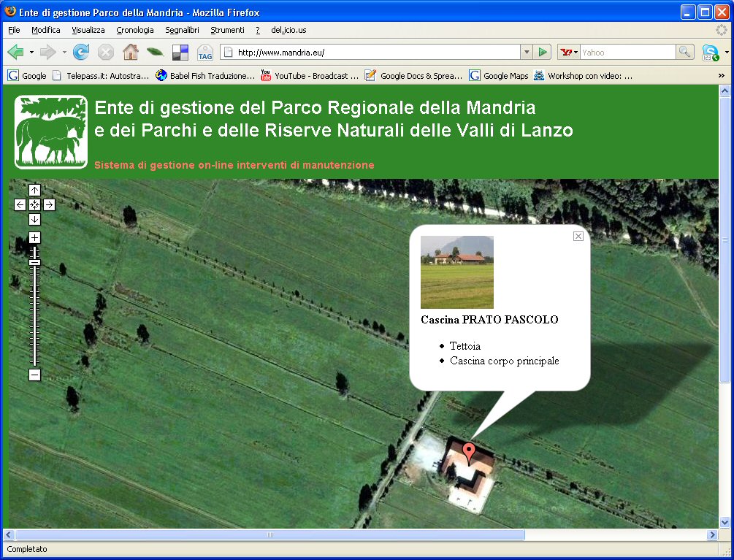
Task: Expand the URL bar history dropdown
Action: point(527,53)
